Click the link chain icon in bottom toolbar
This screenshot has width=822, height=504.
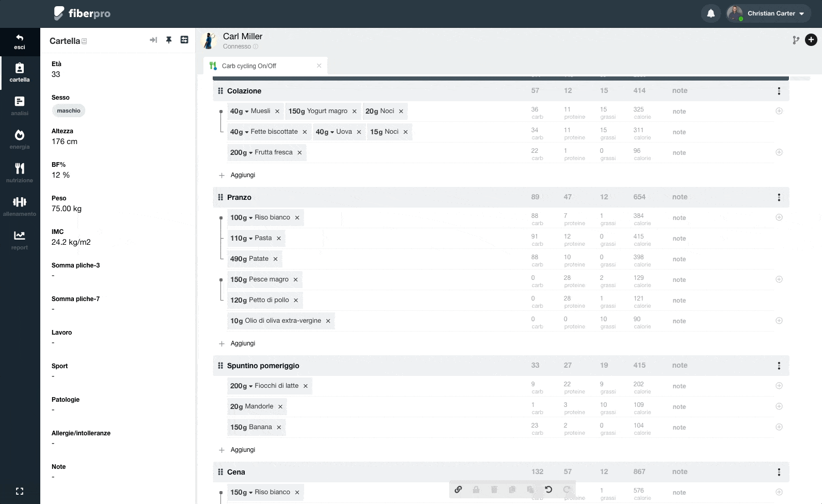pos(458,489)
